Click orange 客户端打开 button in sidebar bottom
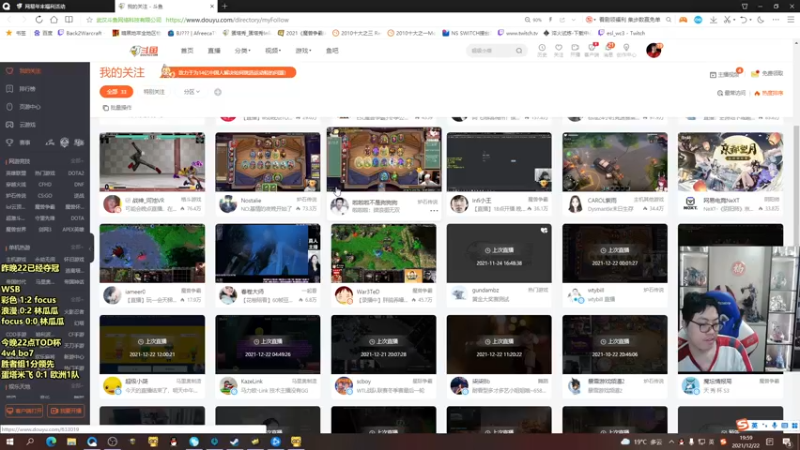 click(x=23, y=411)
